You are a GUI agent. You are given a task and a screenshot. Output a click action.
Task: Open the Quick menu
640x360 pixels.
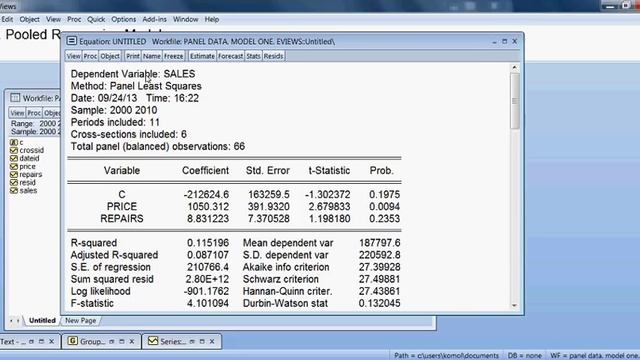click(x=96, y=19)
